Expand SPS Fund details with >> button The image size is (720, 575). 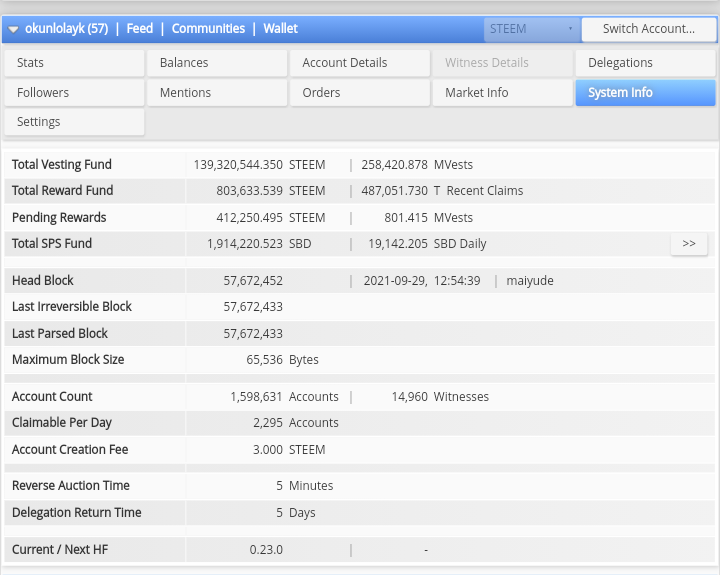689,244
